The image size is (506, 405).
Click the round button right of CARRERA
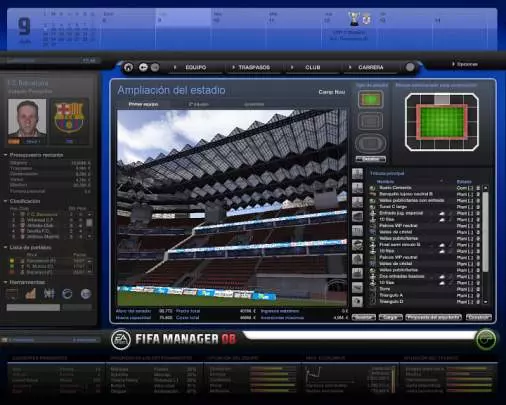coord(410,67)
